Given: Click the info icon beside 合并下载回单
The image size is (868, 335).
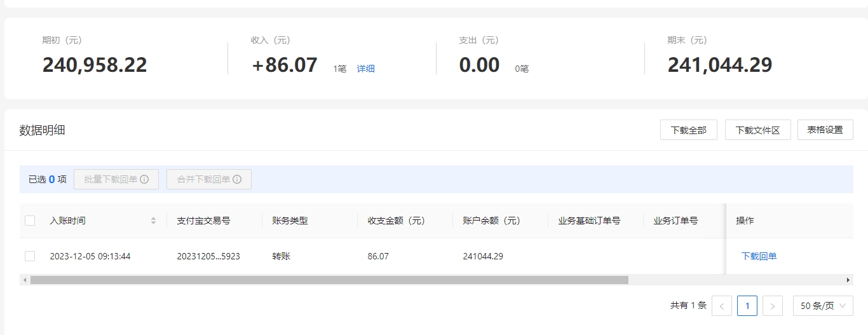Looking at the screenshot, I should (237, 179).
